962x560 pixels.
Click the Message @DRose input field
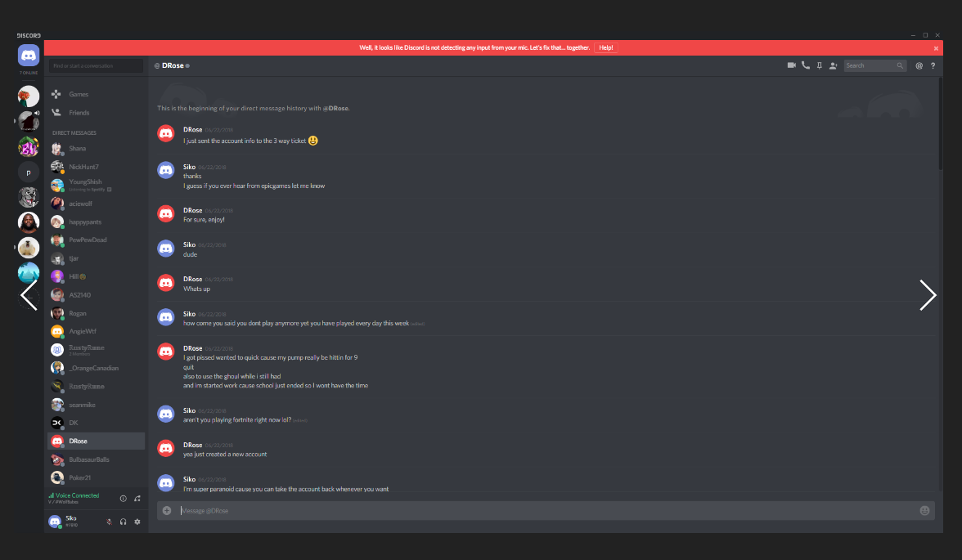[546, 510]
